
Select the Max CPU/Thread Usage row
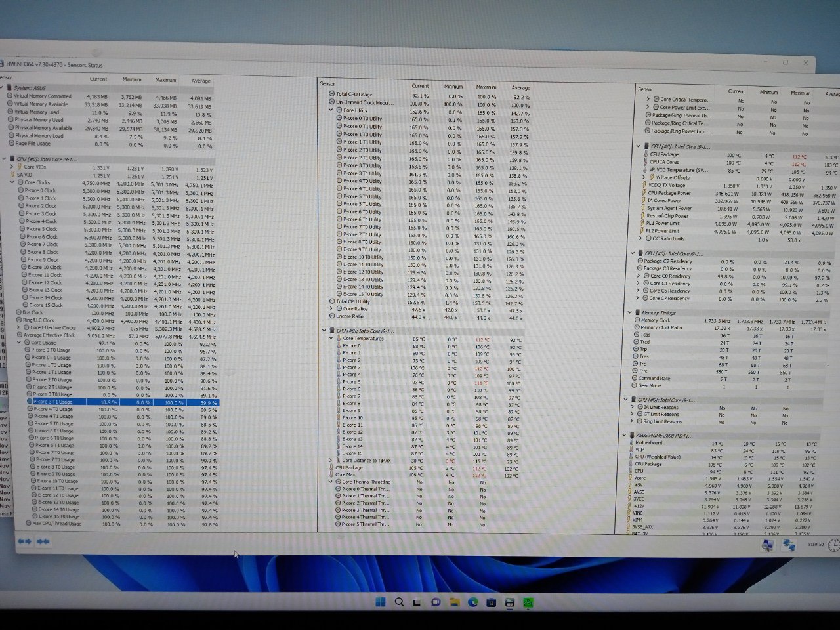pos(123,524)
